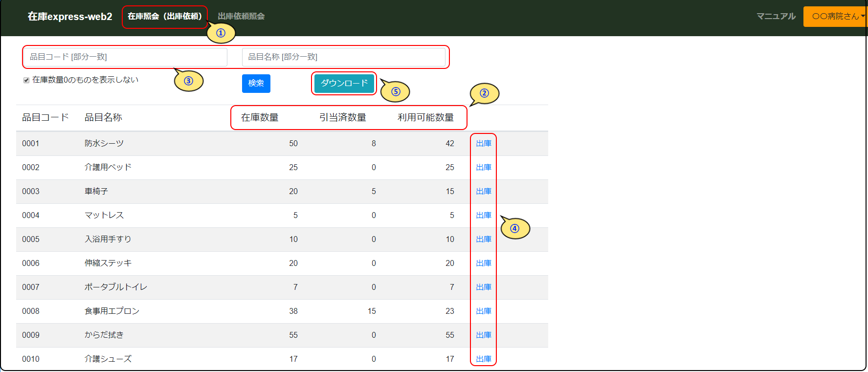Expand the ○○病院さん user dropdown
This screenshot has height=372, width=868.
point(835,16)
